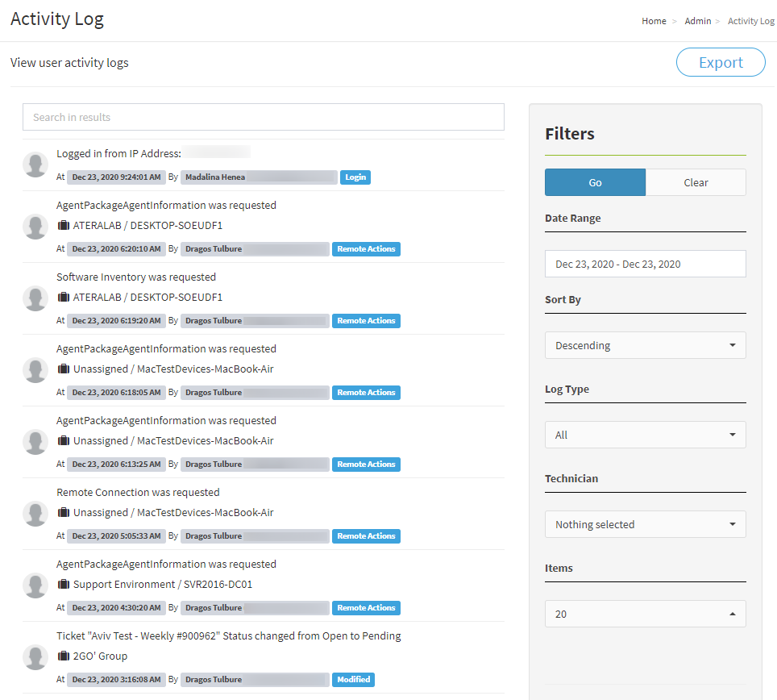This screenshot has height=700, width=777.
Task: Click briefcase icon next to 2GO' Group
Action: click(64, 656)
